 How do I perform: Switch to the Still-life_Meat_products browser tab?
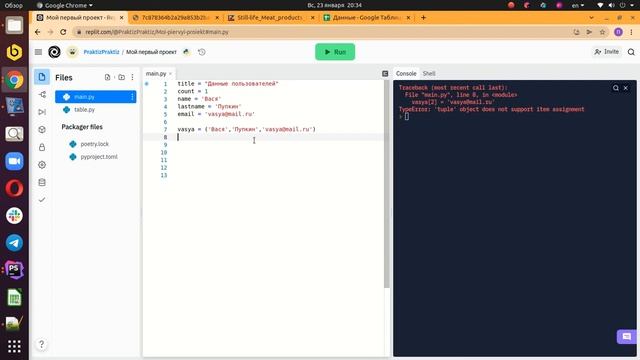(270, 18)
